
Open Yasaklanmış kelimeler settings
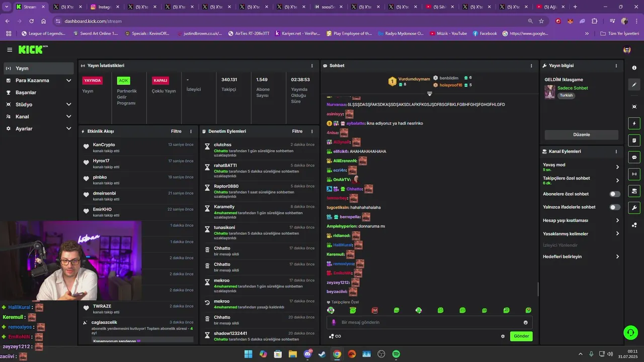[x=581, y=234]
